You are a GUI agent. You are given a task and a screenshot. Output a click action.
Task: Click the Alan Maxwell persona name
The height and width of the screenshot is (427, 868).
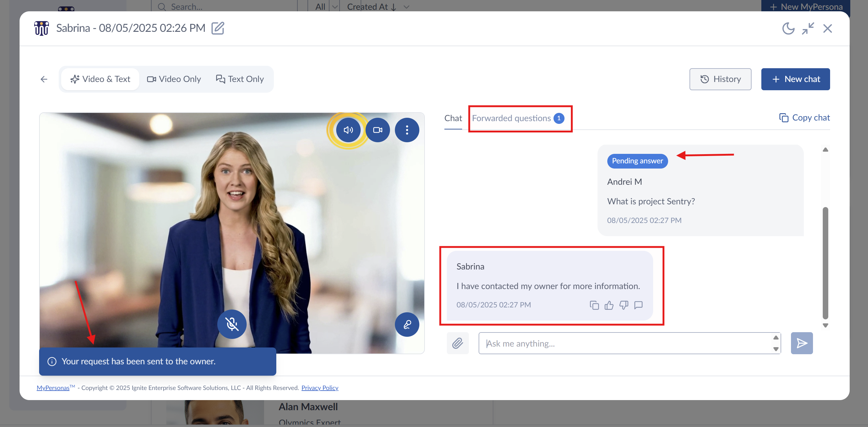coord(308,407)
